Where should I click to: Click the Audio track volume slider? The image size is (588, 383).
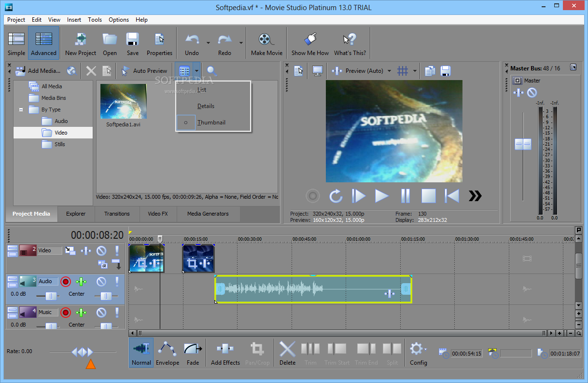click(51, 296)
